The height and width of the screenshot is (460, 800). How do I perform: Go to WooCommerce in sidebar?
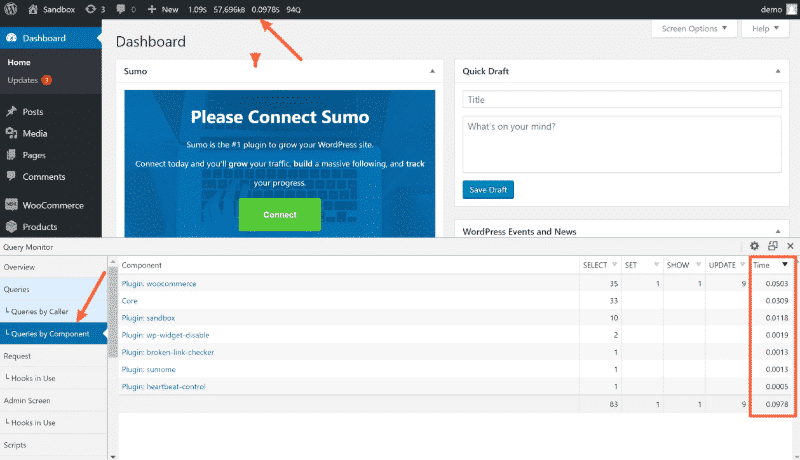(x=53, y=205)
